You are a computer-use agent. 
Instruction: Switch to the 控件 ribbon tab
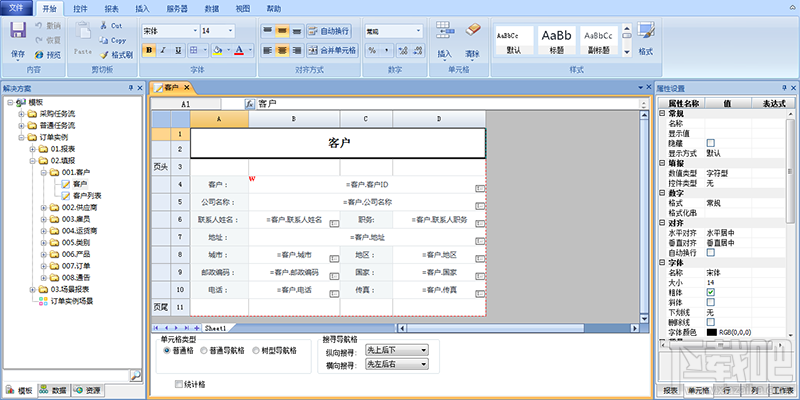click(80, 9)
